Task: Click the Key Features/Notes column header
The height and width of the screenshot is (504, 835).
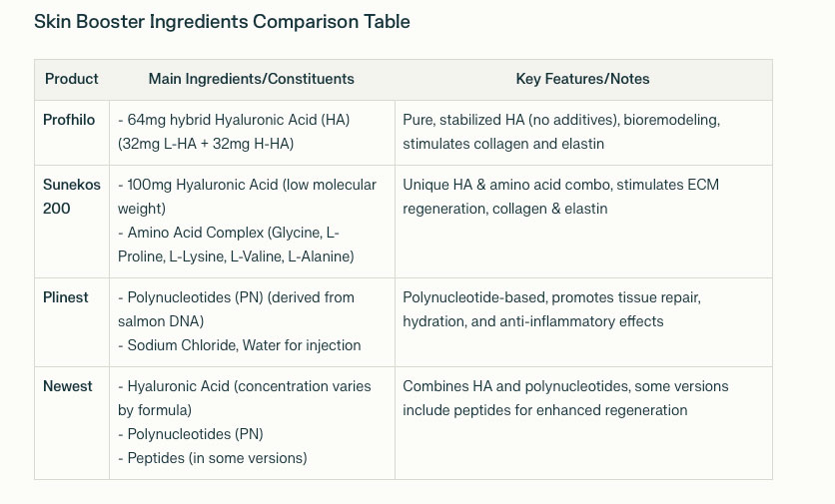Action: pos(582,79)
